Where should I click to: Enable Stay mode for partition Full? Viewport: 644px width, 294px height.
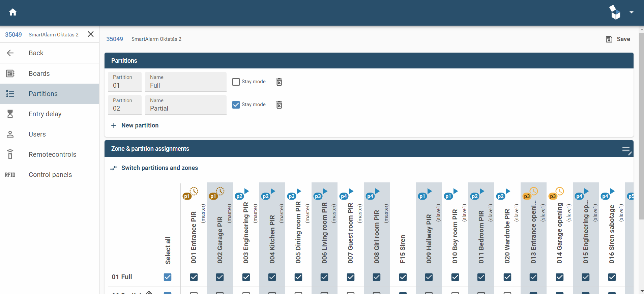(x=236, y=82)
